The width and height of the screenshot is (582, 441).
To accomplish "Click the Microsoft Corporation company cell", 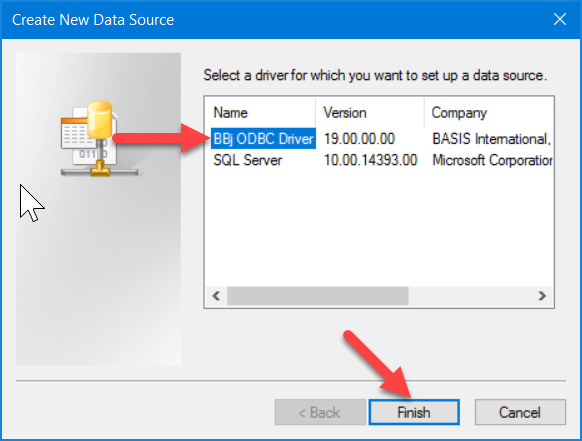I will pyautogui.click(x=492, y=160).
